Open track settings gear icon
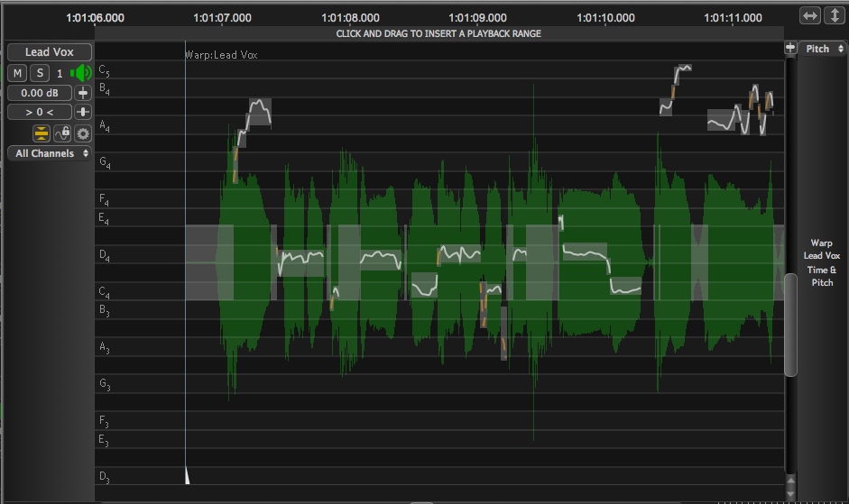 point(83,133)
